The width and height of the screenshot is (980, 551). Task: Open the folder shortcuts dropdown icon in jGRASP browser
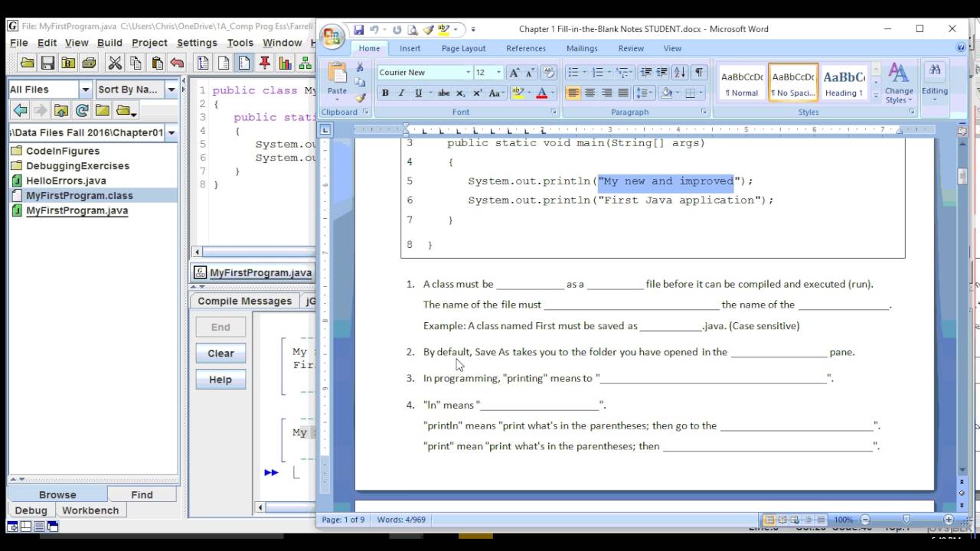pos(126,111)
